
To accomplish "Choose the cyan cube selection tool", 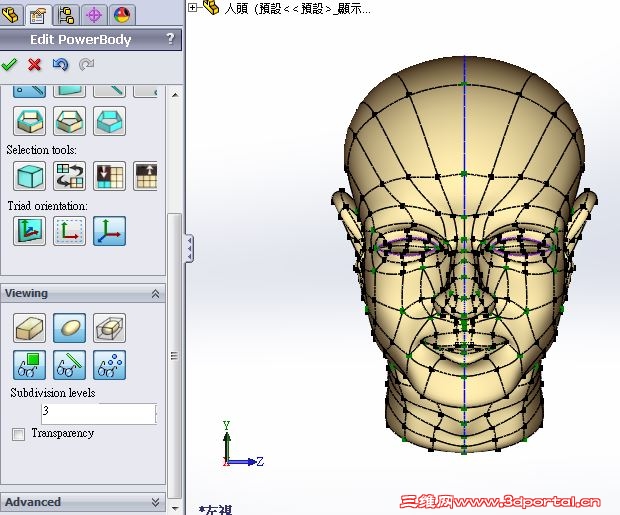I will pyautogui.click(x=29, y=176).
